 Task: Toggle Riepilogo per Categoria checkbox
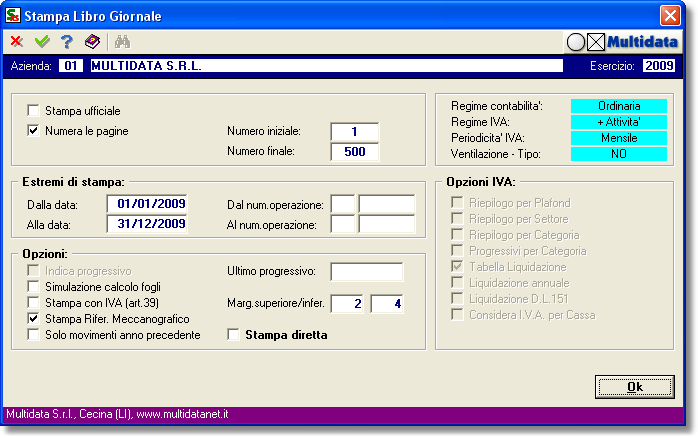pyautogui.click(x=457, y=235)
